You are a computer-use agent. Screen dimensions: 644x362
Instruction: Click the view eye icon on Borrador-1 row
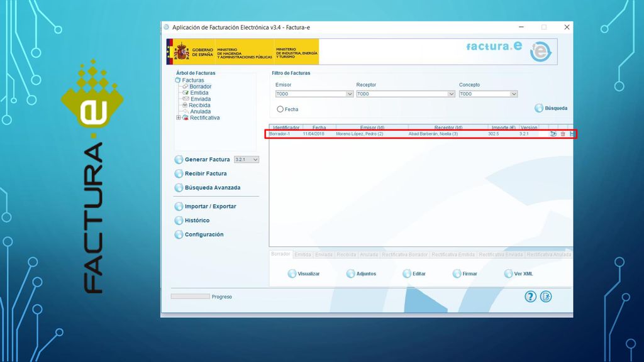coord(553,134)
